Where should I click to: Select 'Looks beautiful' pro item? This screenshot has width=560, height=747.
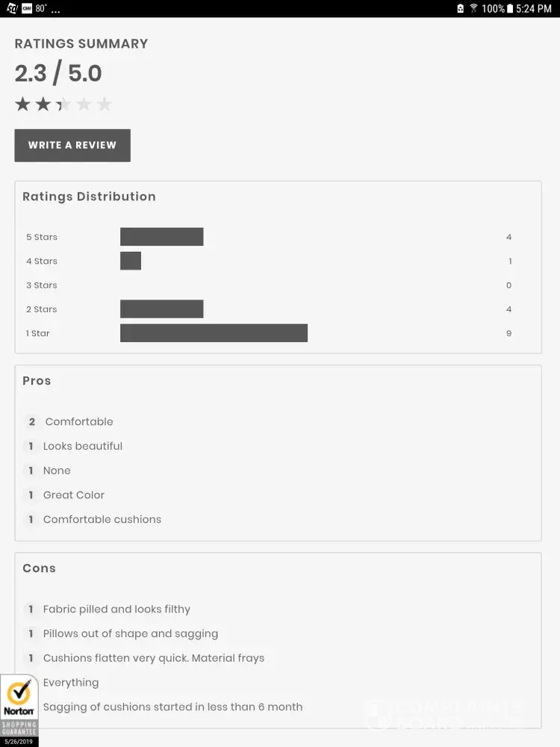click(82, 446)
